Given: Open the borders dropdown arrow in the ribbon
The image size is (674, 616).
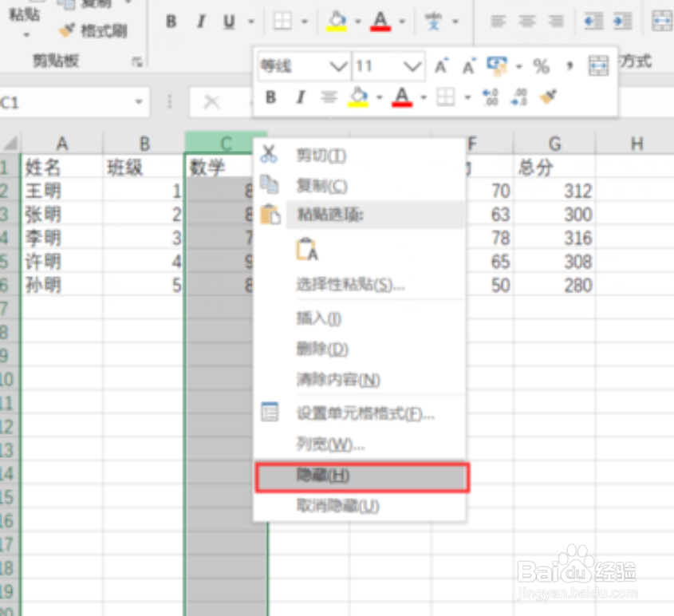Looking at the screenshot, I should pos(305,22).
